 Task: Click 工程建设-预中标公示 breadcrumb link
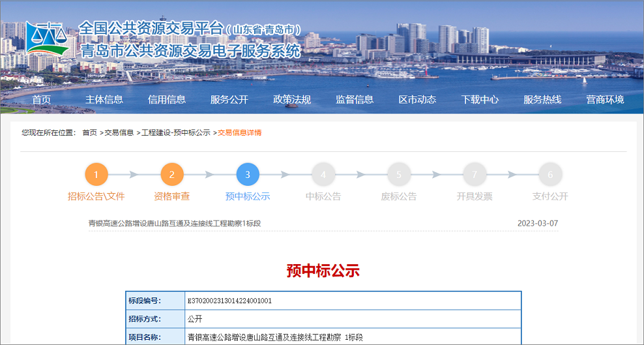pos(176,133)
